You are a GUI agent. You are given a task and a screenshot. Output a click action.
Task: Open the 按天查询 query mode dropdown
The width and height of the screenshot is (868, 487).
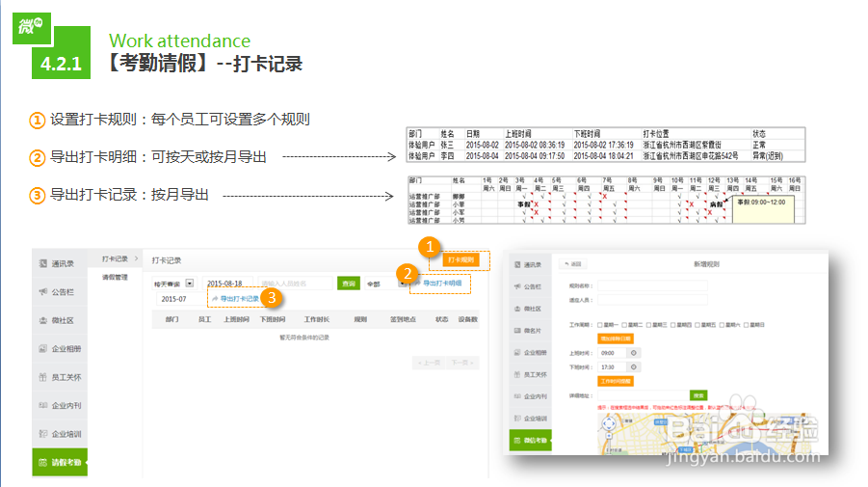[x=173, y=284]
